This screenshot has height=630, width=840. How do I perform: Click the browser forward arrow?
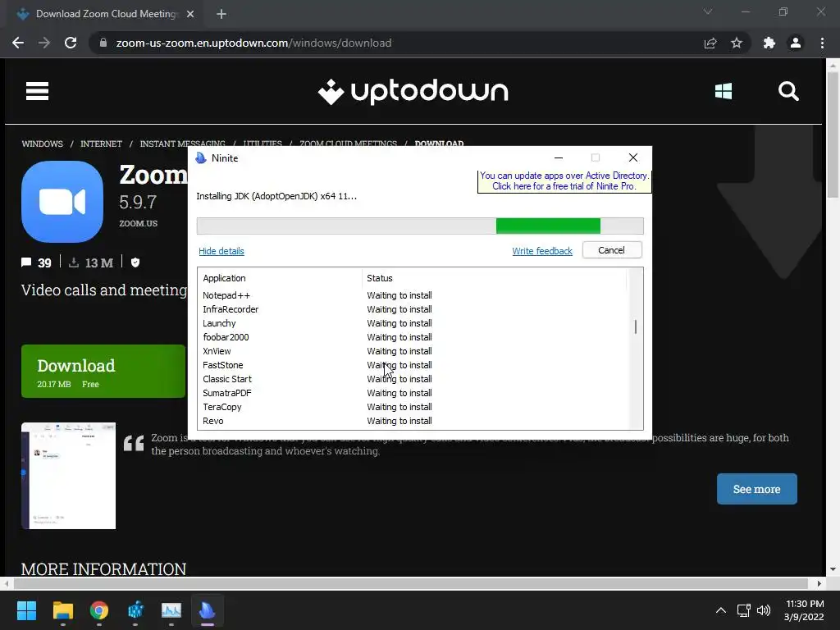[x=44, y=43]
